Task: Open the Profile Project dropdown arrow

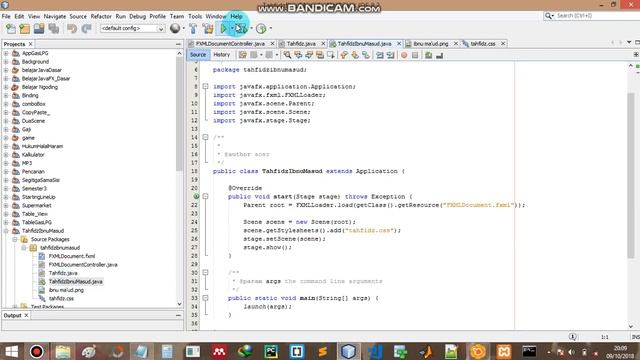Action: pyautogui.click(x=271, y=29)
